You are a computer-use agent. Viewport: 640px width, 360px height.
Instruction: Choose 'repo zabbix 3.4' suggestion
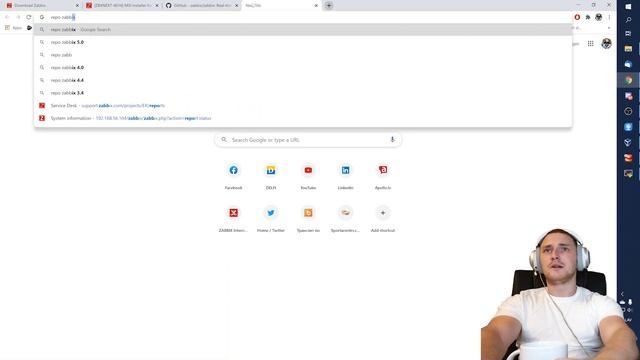tap(303, 93)
